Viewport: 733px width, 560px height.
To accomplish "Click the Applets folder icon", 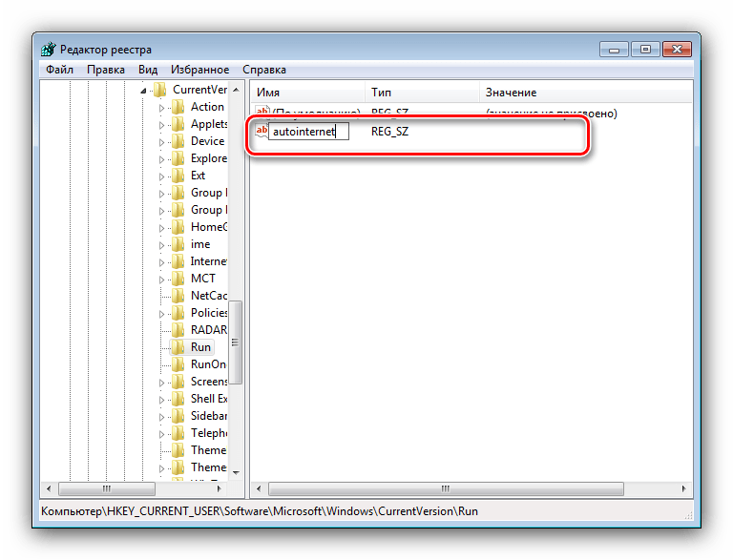I will click(x=178, y=124).
